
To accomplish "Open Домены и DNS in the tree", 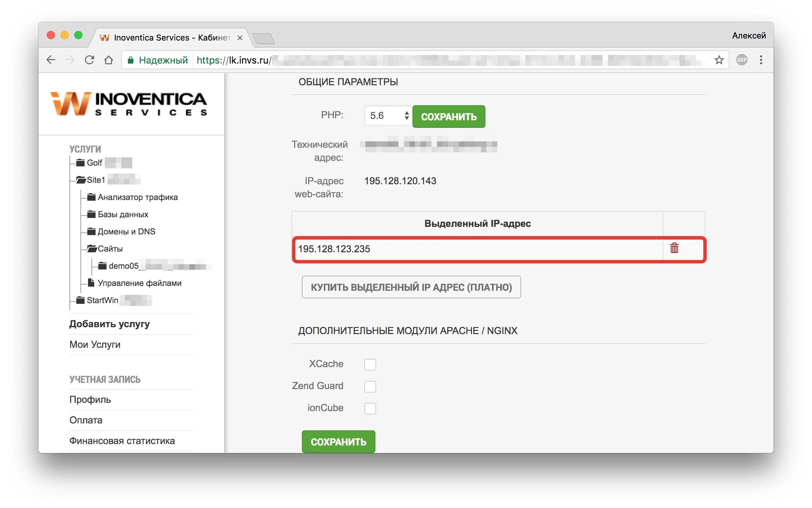I will point(127,231).
